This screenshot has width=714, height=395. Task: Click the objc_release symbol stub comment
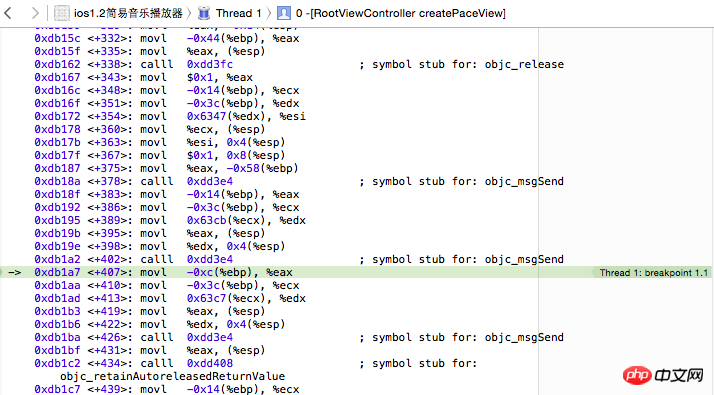[461, 64]
